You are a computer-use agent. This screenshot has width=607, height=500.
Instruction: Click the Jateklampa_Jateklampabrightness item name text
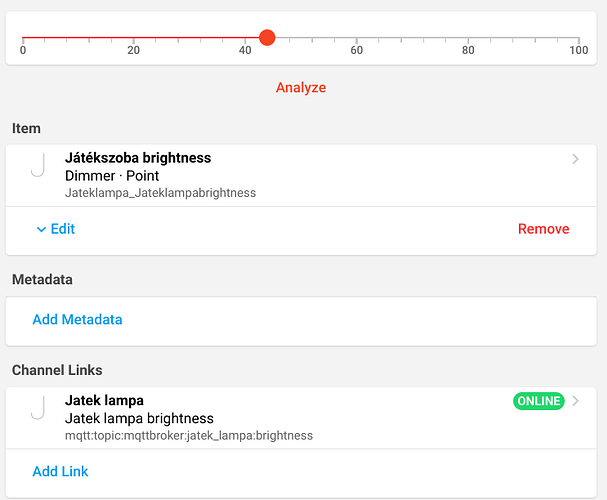pos(160,193)
